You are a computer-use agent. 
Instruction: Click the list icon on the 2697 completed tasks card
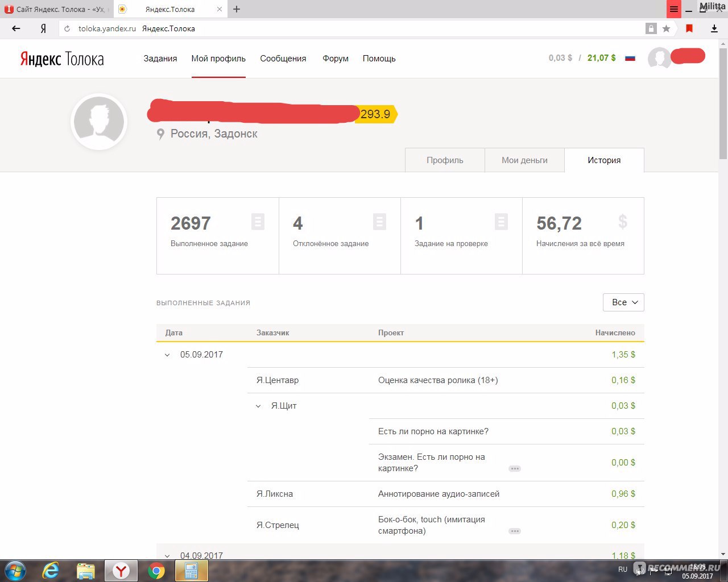pyautogui.click(x=258, y=221)
